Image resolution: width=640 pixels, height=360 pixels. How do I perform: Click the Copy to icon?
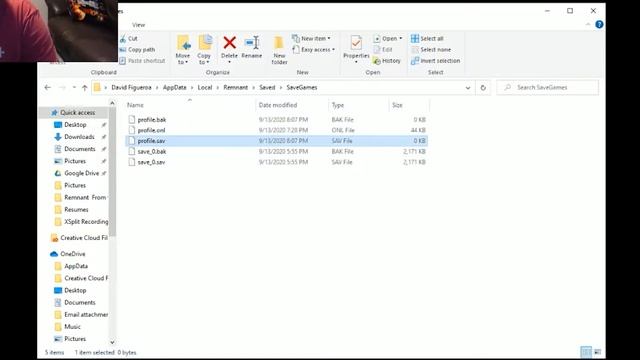coord(204,43)
